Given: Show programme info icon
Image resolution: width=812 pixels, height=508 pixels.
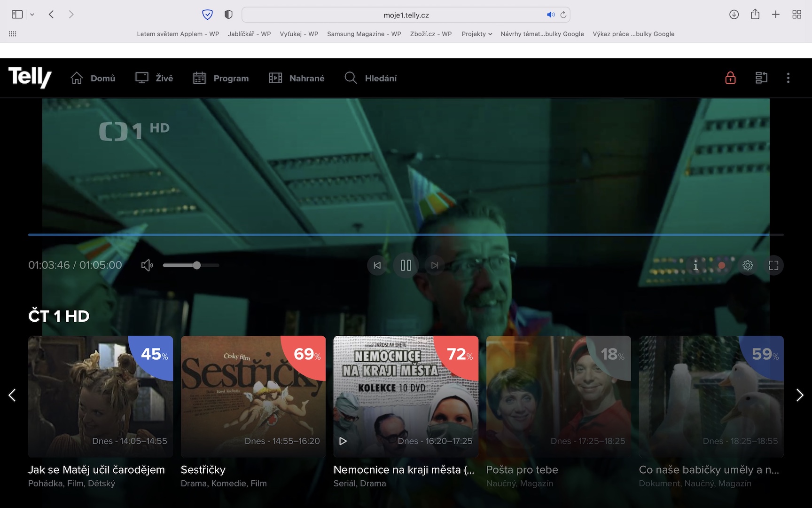Looking at the screenshot, I should coord(696,265).
